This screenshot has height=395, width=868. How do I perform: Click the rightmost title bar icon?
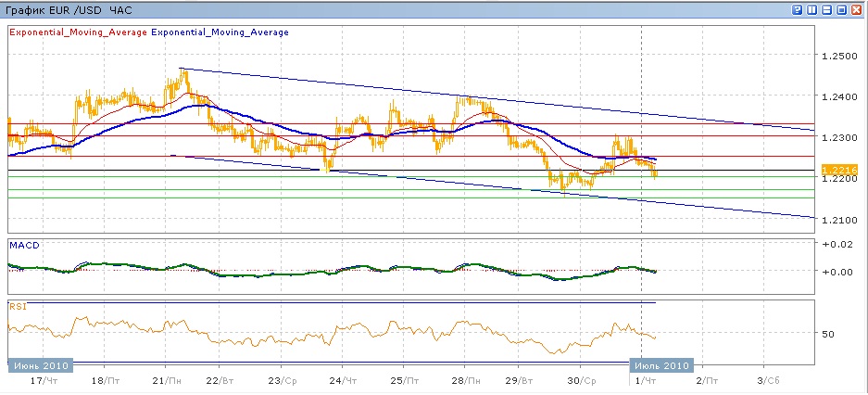click(856, 9)
